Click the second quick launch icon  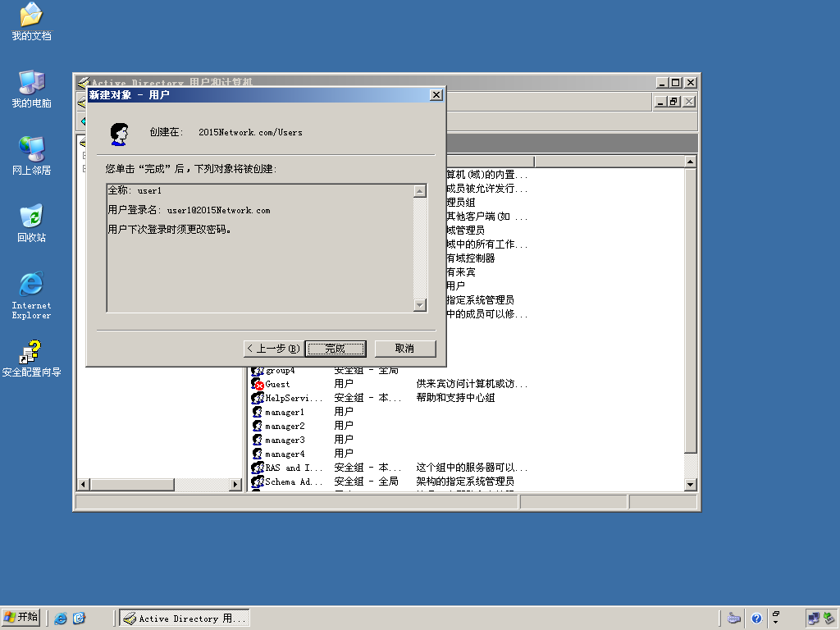79,619
